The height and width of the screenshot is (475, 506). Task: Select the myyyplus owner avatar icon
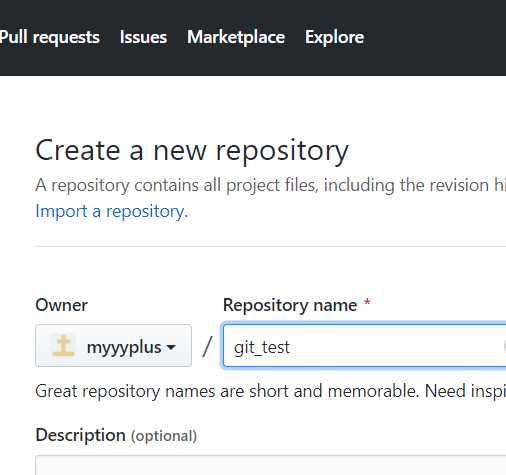pos(63,346)
